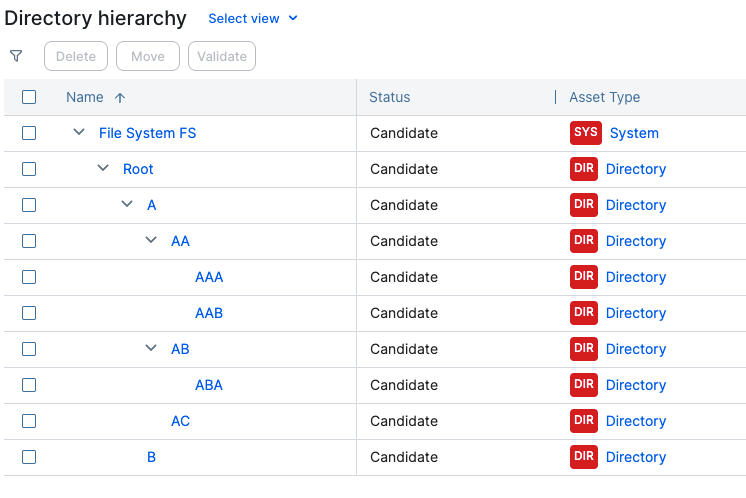
Task: Open the filter funnel icon
Action: pos(16,56)
